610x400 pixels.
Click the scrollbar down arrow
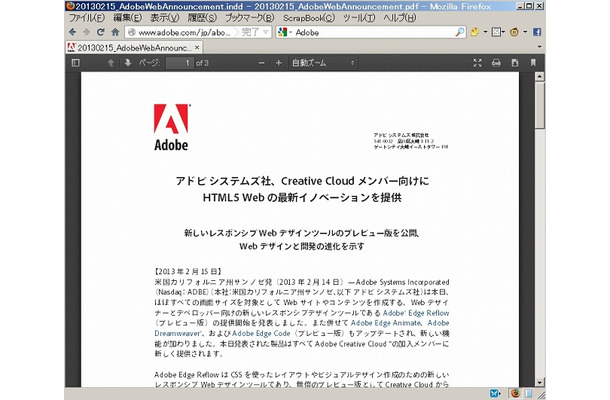click(x=539, y=382)
